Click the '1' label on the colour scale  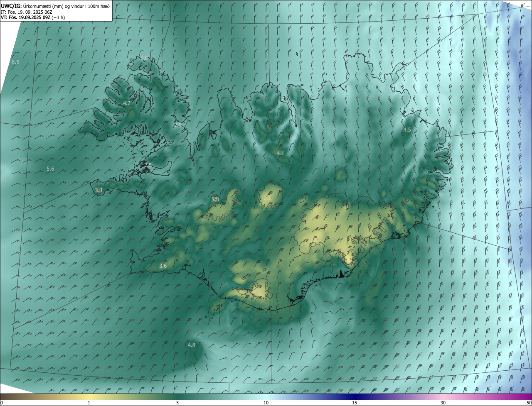pyautogui.click(x=89, y=403)
